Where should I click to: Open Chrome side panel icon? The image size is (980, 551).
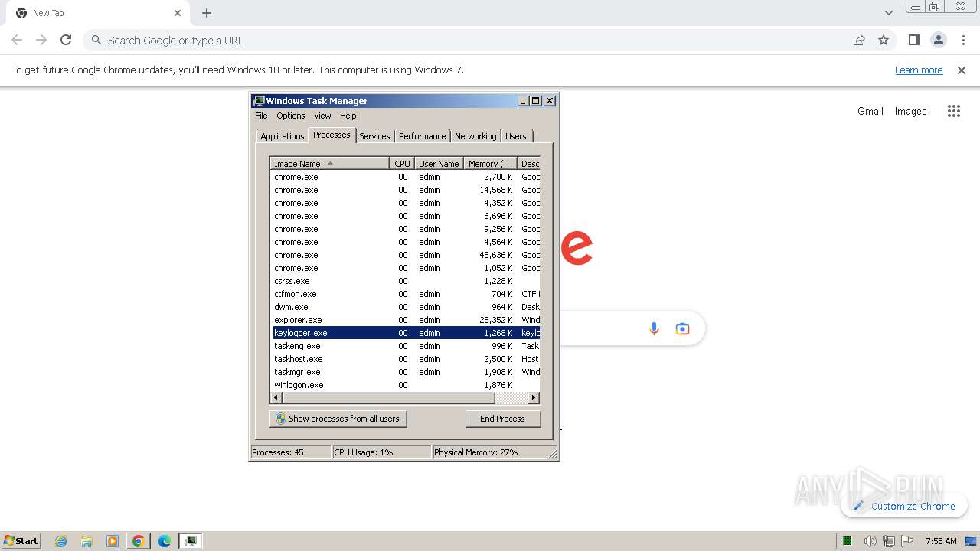(x=913, y=40)
